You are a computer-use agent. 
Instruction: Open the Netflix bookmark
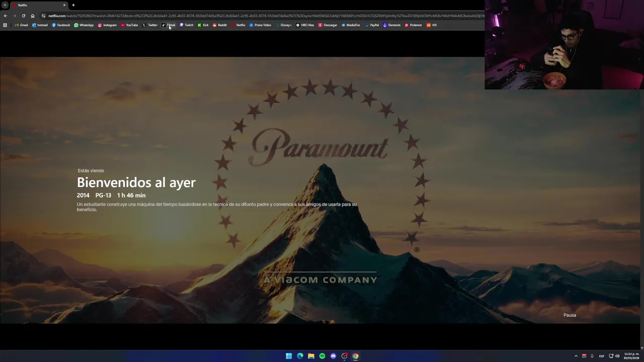(238, 25)
